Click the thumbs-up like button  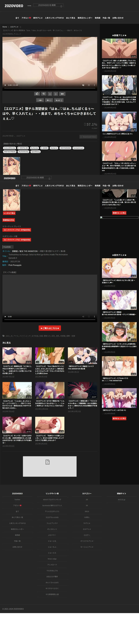[37, 94]
